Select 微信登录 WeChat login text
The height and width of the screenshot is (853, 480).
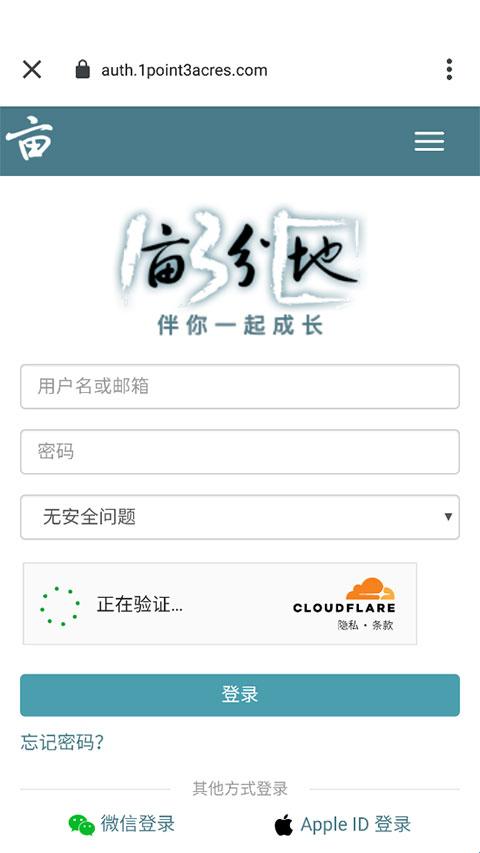click(137, 824)
